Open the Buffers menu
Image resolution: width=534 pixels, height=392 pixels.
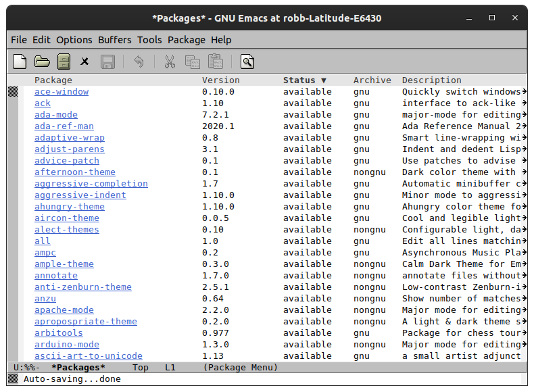pyautogui.click(x=115, y=40)
